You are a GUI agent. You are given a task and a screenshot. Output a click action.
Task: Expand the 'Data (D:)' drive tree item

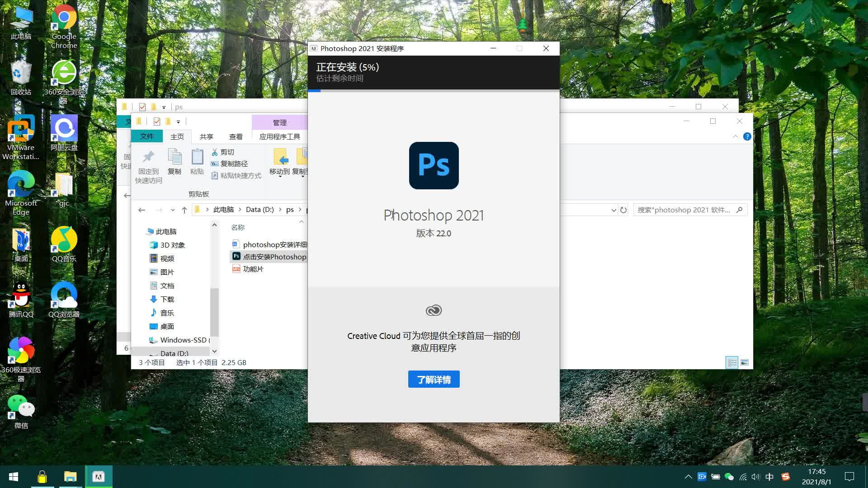(x=138, y=353)
